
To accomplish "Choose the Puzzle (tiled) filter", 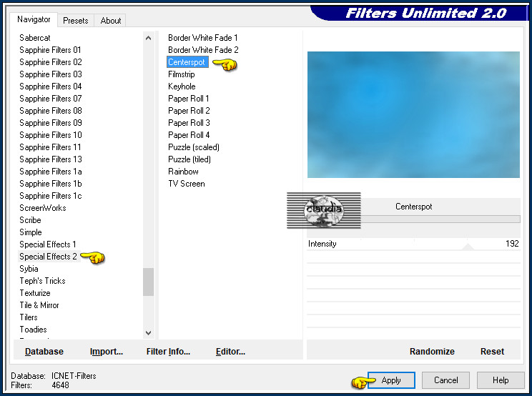I will click(189, 159).
